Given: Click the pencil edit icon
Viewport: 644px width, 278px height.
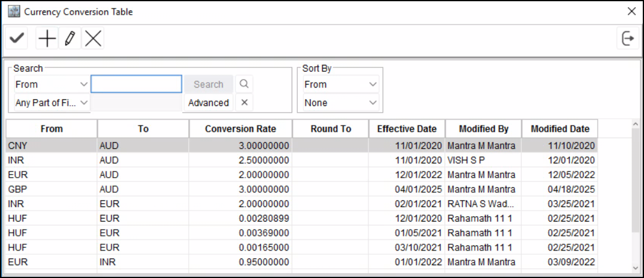Looking at the screenshot, I should pyautogui.click(x=70, y=39).
